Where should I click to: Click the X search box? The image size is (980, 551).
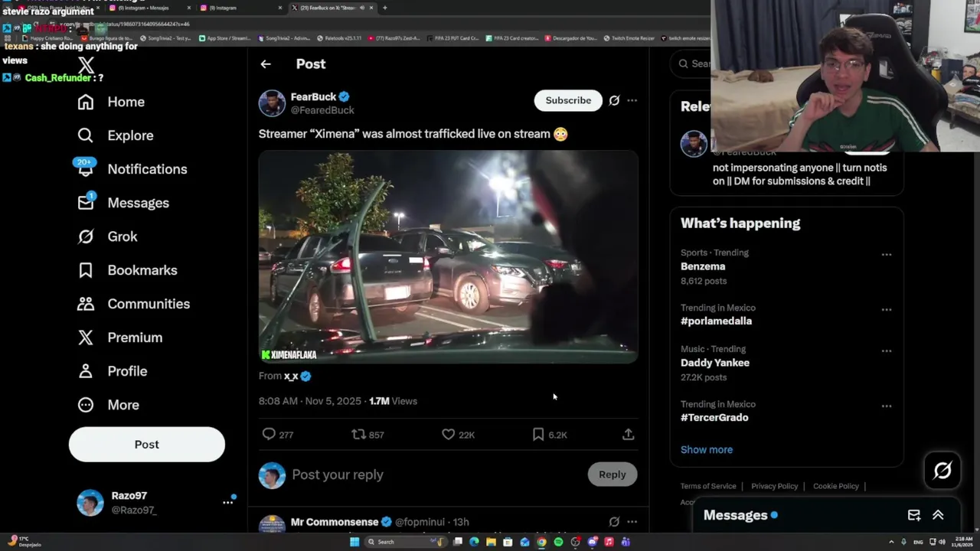coord(691,64)
